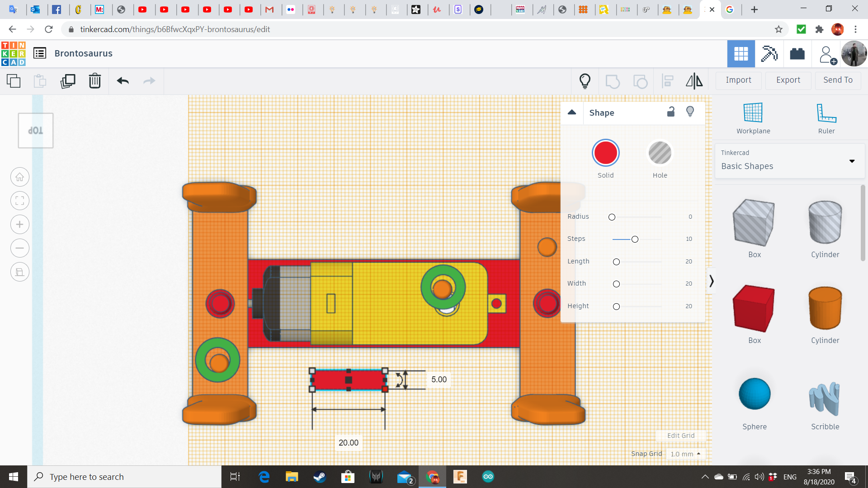
Task: Click the Home view icon
Action: pyautogui.click(x=20, y=177)
